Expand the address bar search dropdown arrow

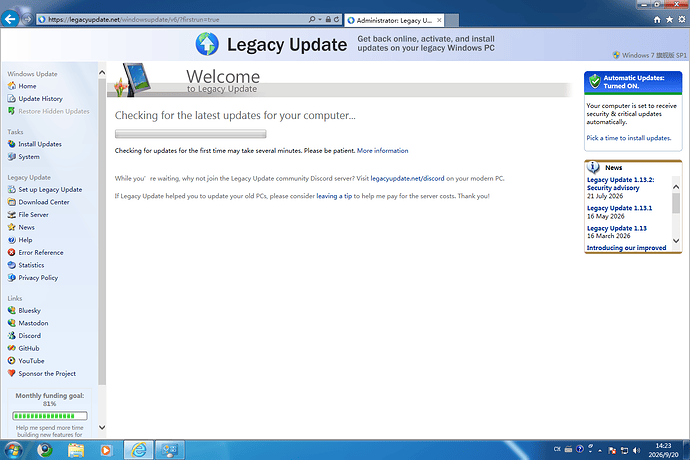click(320, 19)
